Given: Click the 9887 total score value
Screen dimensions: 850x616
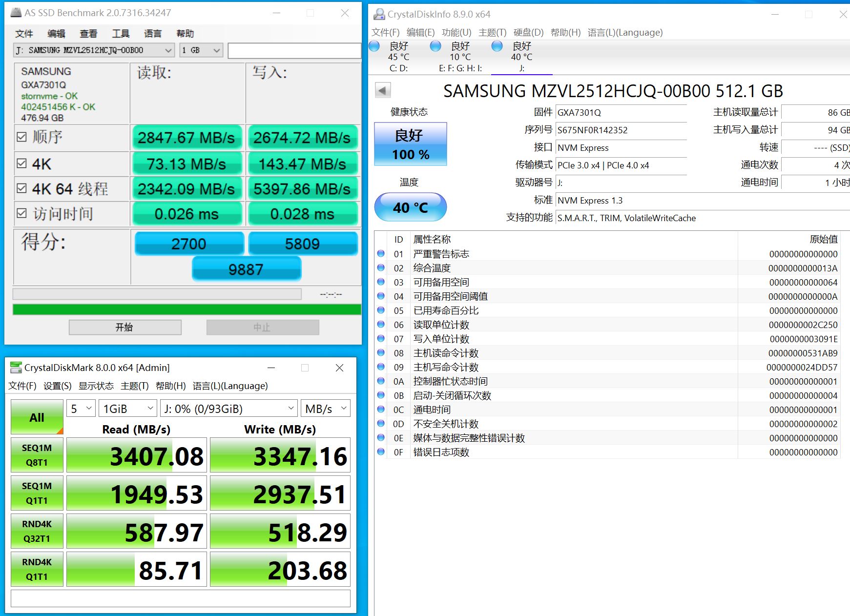Looking at the screenshot, I should pos(247,269).
